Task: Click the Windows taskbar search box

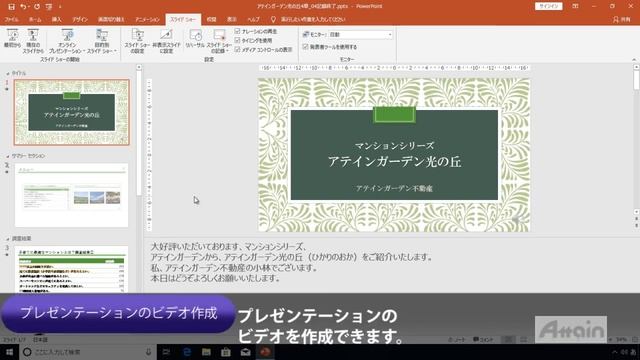Action: point(87,352)
